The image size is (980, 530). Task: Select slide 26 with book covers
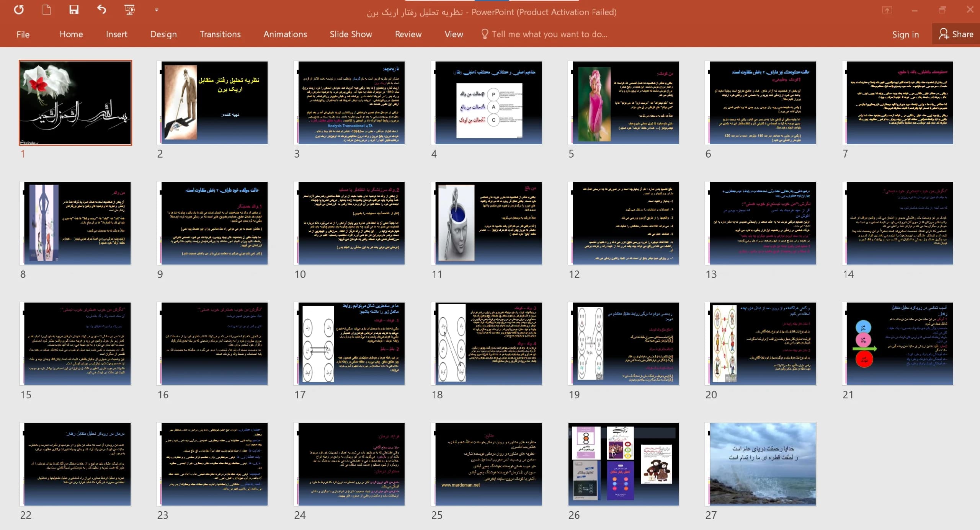pos(623,464)
